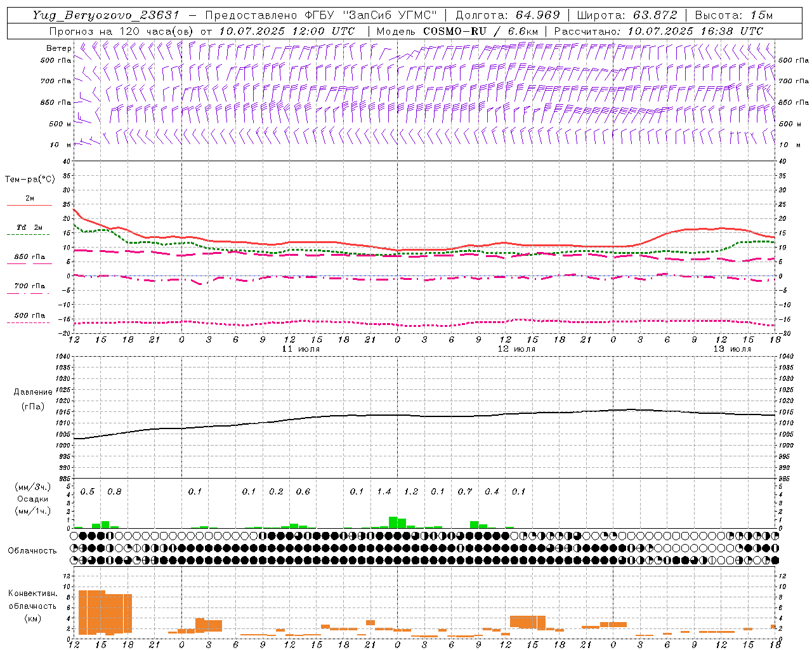Click the precipitation value 0.4

pyautogui.click(x=492, y=491)
